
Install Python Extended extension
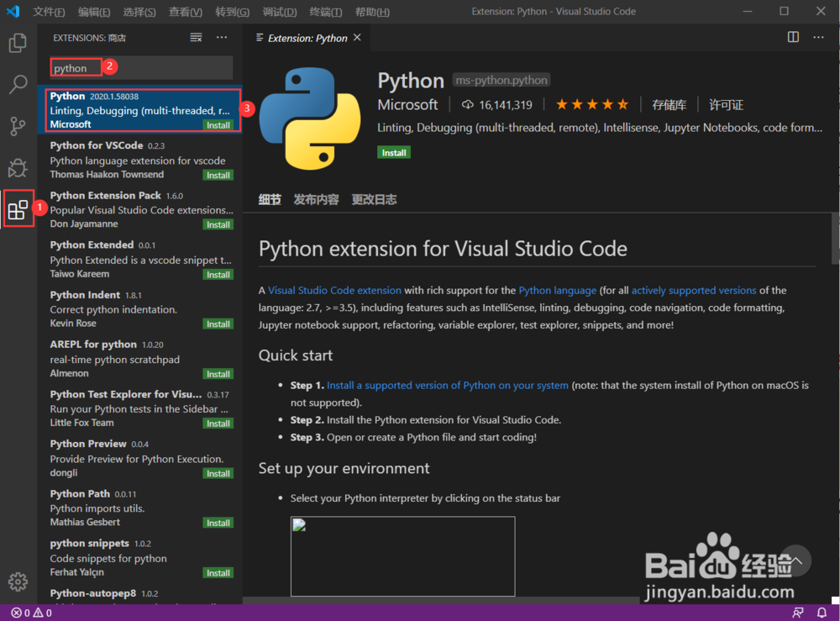tap(218, 274)
